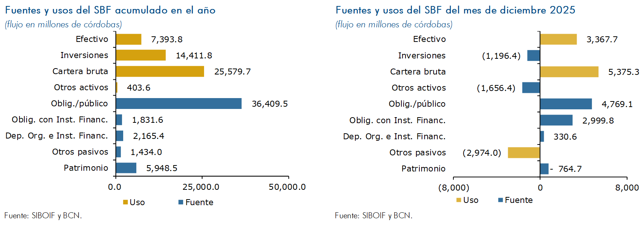Click the Uso legend swatch in the December chart
Viewport: 644px width, 225px height.
click(459, 200)
